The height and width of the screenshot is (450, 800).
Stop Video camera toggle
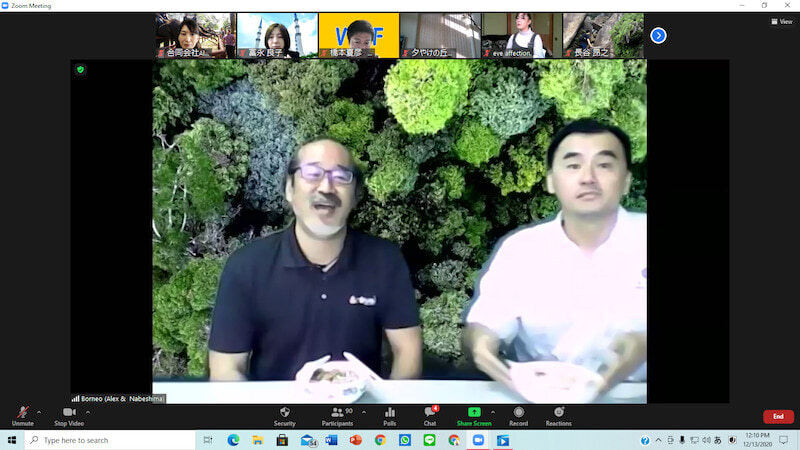(68, 414)
